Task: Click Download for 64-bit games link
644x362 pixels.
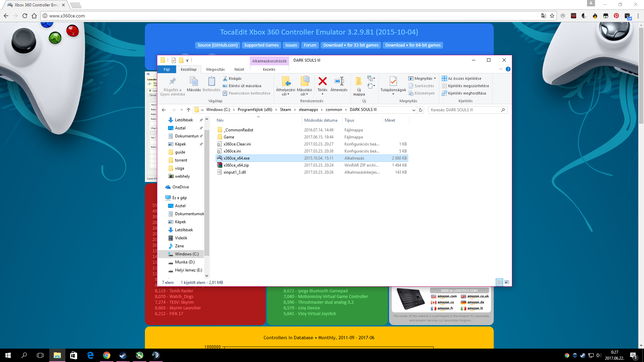Action: [413, 45]
